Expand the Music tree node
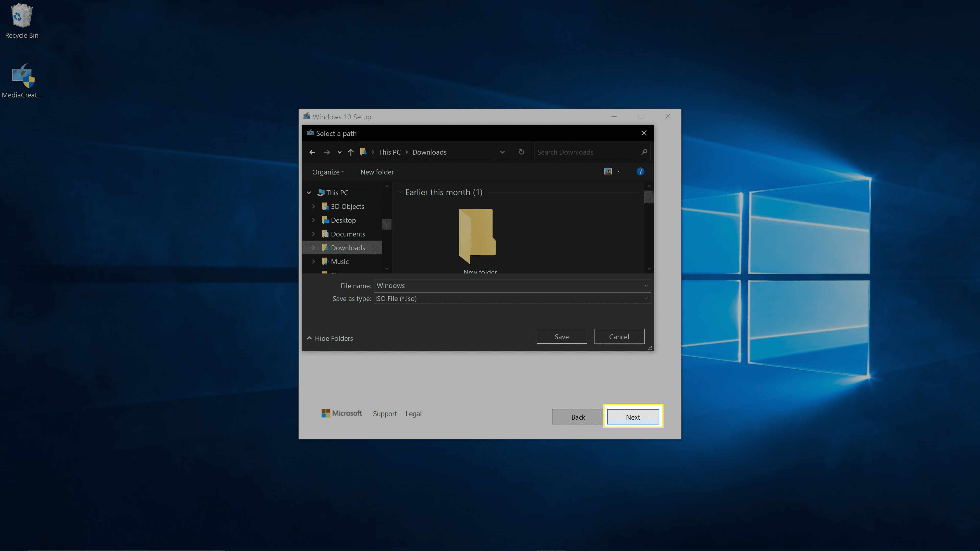Image resolution: width=980 pixels, height=551 pixels. point(313,261)
